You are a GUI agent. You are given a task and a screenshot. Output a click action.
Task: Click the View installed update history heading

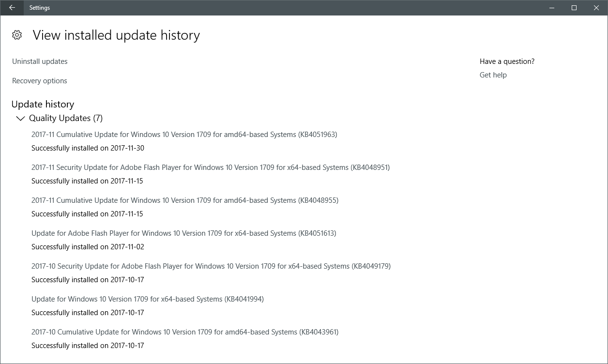[116, 35]
